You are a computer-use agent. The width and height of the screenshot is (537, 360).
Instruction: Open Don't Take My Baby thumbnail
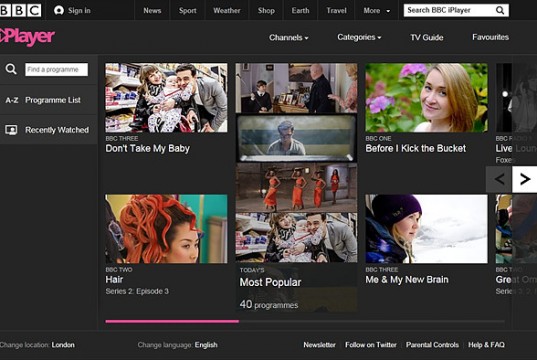(166, 98)
